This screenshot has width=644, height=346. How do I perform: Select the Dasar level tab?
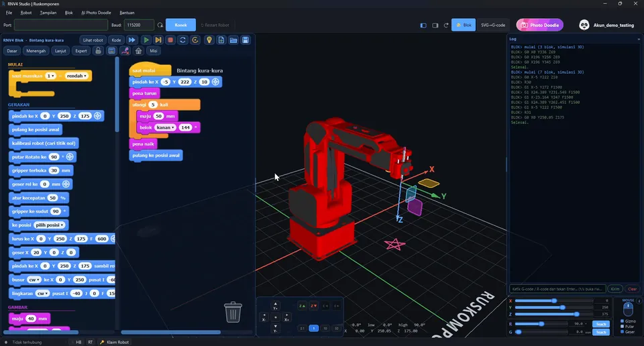[x=12, y=51]
